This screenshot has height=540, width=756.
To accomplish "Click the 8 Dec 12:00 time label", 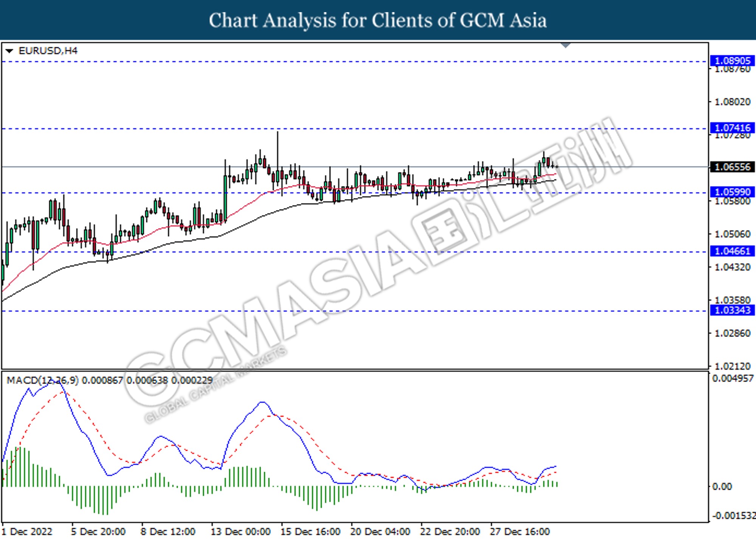I will click(x=168, y=532).
